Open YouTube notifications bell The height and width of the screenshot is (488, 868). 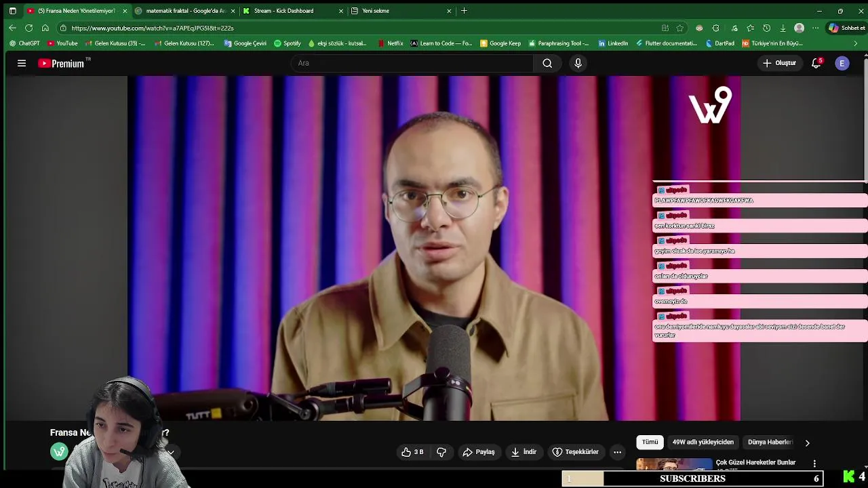point(816,63)
